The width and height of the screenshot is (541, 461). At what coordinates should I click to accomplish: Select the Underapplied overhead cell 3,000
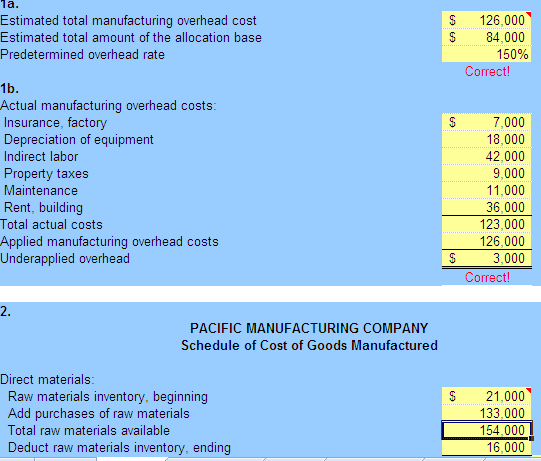click(x=486, y=258)
